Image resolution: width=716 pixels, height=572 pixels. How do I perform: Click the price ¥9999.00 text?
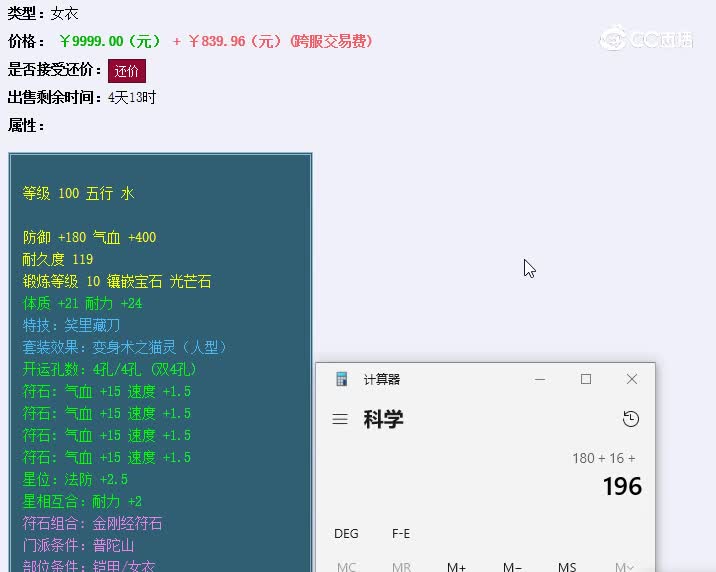pos(110,41)
